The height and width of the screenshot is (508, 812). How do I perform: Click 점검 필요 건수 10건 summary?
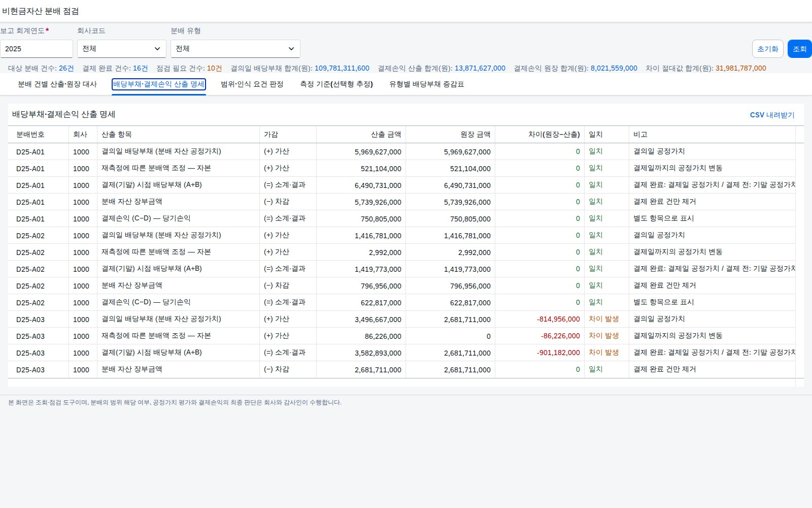click(189, 68)
